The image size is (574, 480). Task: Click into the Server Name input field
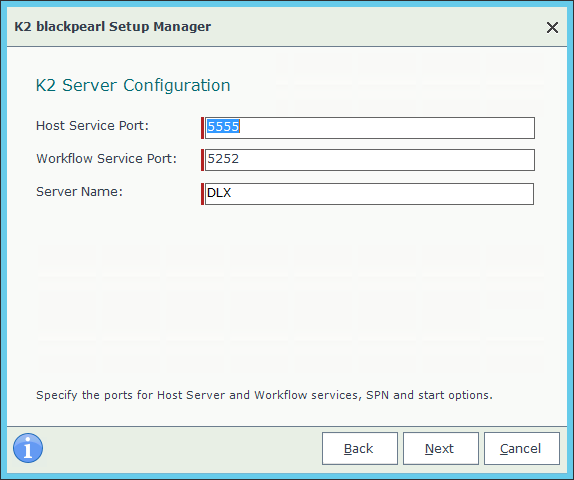pyautogui.click(x=369, y=194)
